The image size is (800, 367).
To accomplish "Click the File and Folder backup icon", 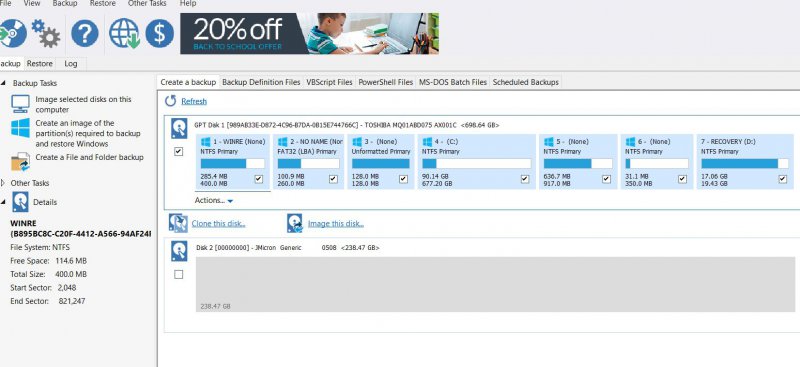I will pos(20,162).
